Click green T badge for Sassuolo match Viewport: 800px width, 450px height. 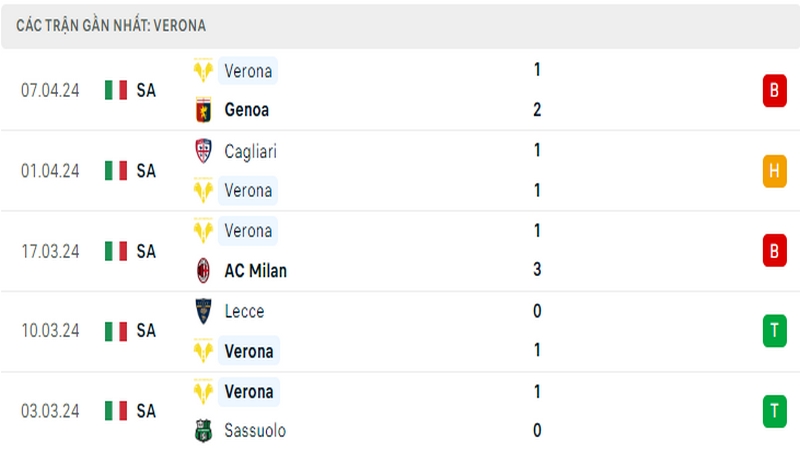click(x=774, y=411)
